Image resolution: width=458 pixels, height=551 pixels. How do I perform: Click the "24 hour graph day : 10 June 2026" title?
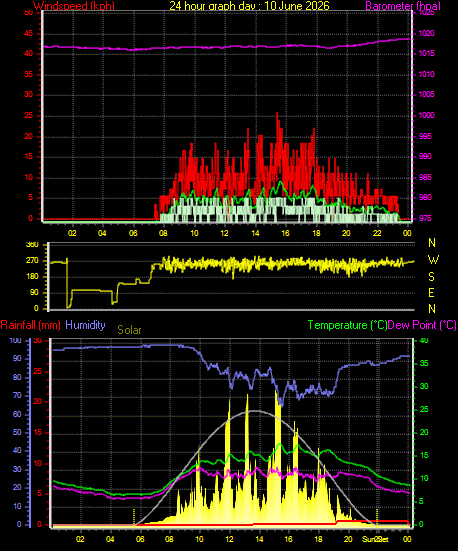click(249, 6)
